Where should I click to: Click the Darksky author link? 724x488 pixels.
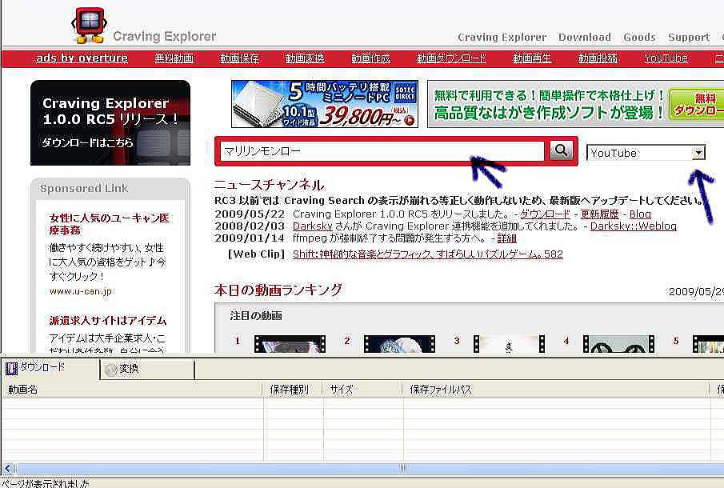313,226
